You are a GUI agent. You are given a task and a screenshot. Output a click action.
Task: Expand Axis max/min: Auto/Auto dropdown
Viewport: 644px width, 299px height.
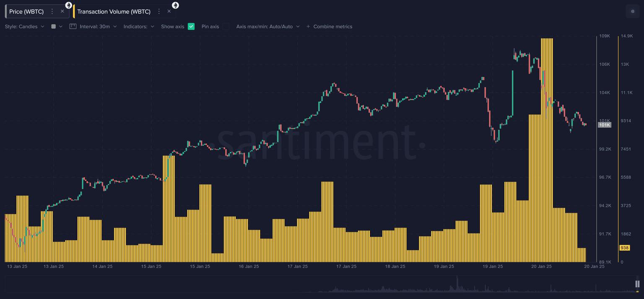click(267, 26)
